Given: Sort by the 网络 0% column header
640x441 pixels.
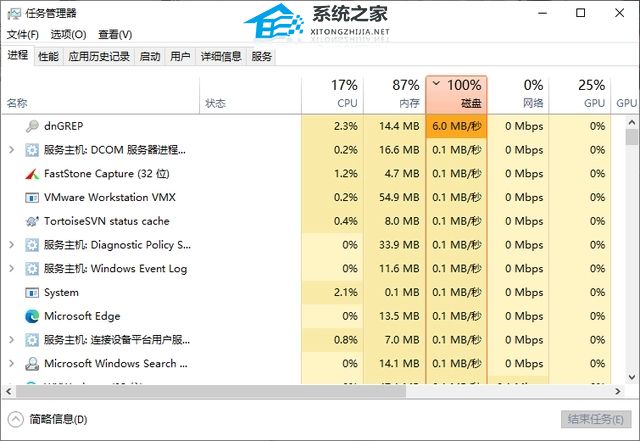Looking at the screenshot, I should [518, 95].
